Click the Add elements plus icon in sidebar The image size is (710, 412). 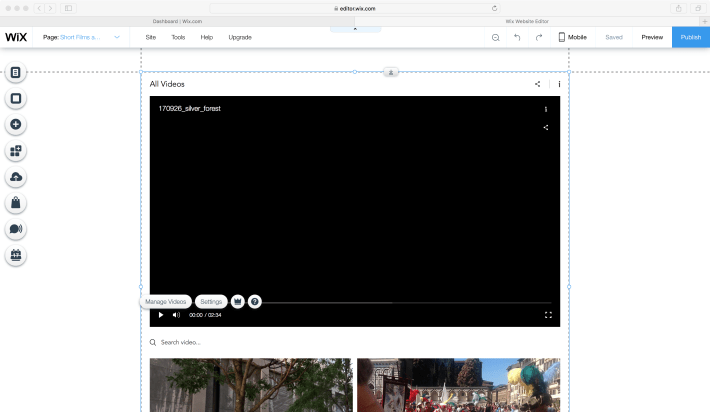coord(16,125)
